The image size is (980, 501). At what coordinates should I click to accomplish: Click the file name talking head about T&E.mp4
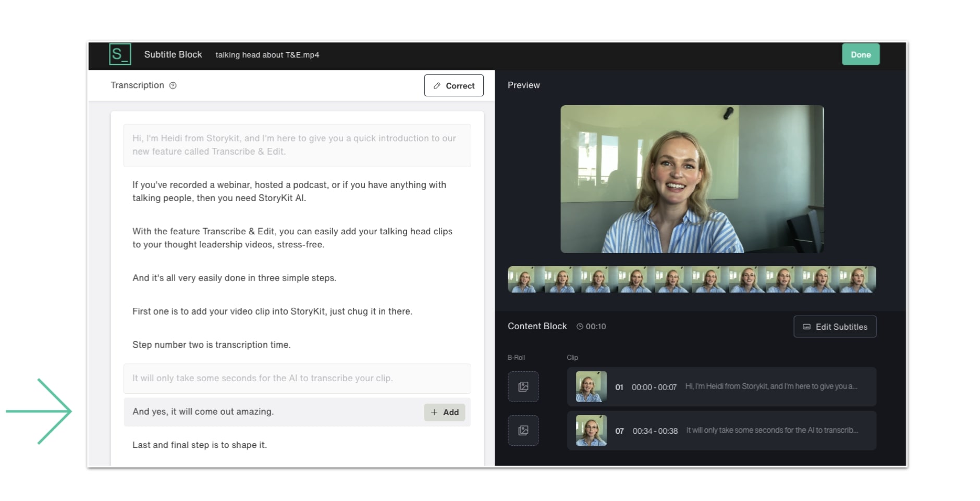pyautogui.click(x=267, y=55)
